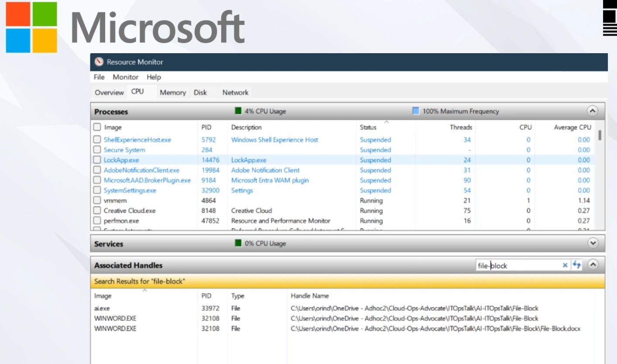Image resolution: width=617 pixels, height=364 pixels.
Task: Collapse the Processes section chevron
Action: click(593, 111)
